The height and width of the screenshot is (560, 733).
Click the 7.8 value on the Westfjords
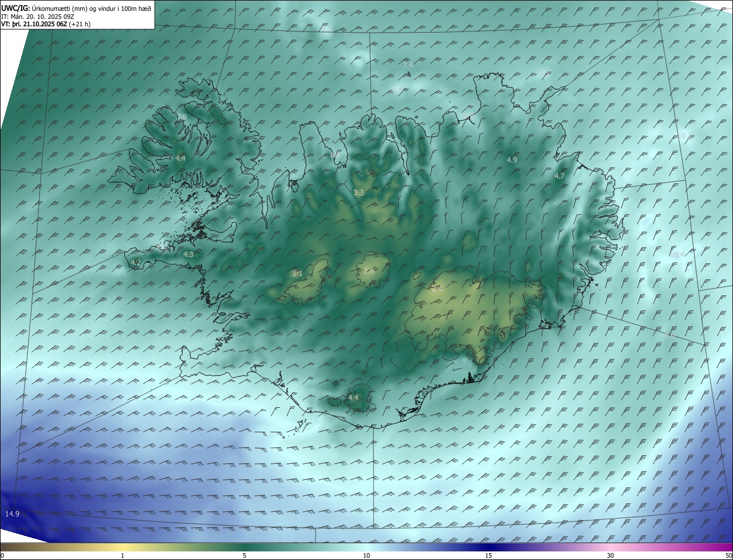(x=182, y=117)
